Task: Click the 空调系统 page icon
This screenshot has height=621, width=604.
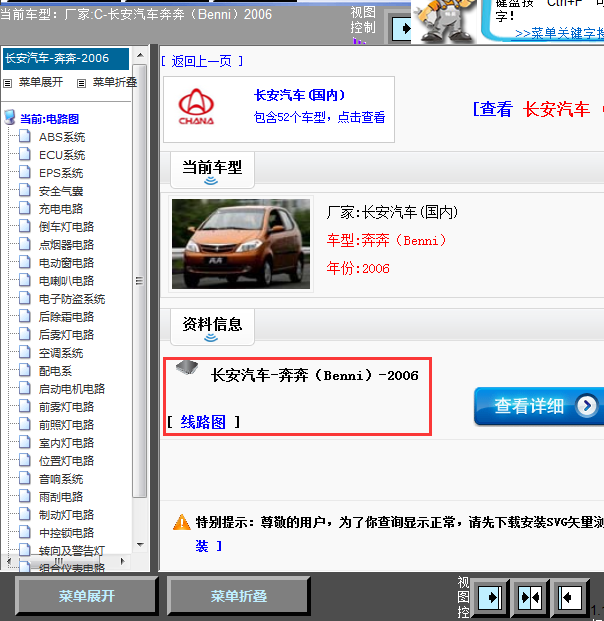Action: (25, 352)
